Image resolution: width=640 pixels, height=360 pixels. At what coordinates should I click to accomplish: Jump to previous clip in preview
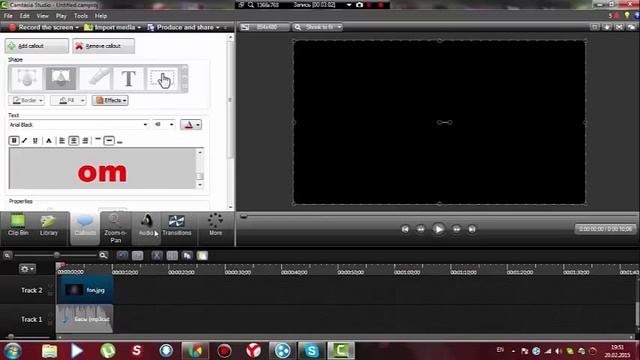tap(405, 229)
